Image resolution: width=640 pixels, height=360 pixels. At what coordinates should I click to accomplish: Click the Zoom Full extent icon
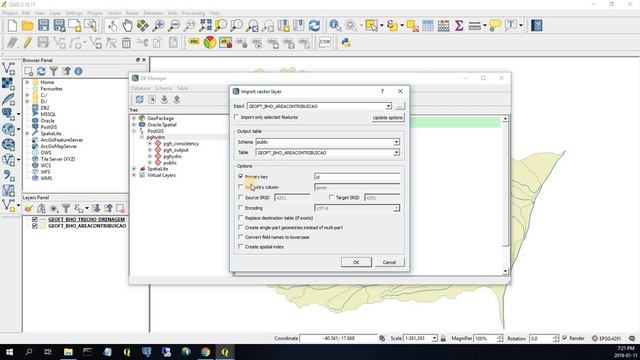pos(205,26)
